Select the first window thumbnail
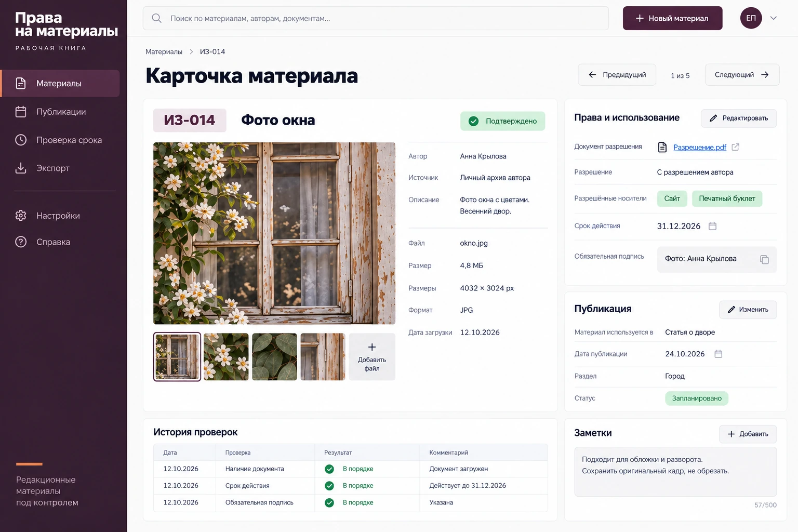This screenshot has width=798, height=532. click(x=177, y=357)
